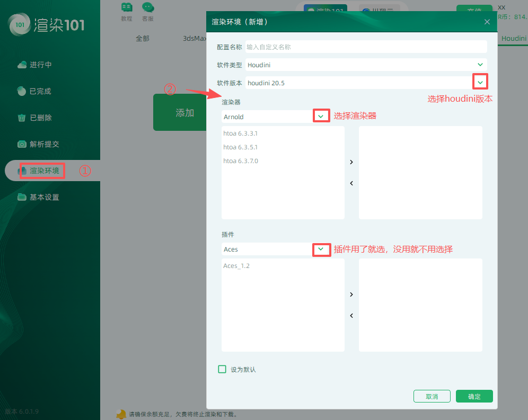Viewport: 528px width, 420px height.
Task: Move renderer version back to left list
Action: click(x=351, y=183)
